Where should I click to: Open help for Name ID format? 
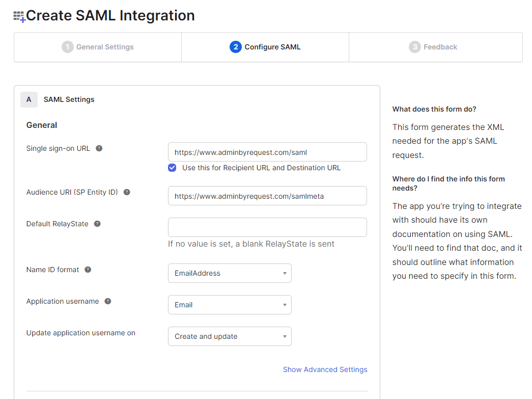point(88,270)
